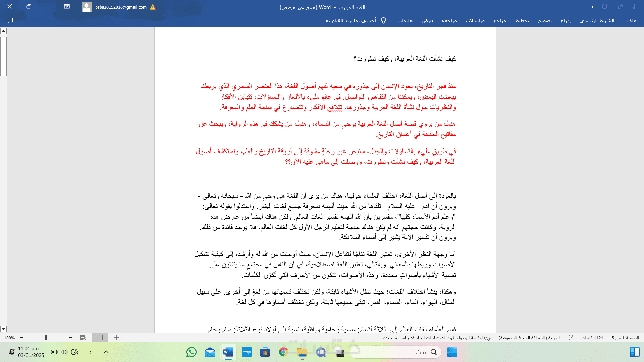Image resolution: width=644 pixels, height=362 pixels.
Task: Open the إدراج (Insert) ribbon tab
Action: (566, 21)
